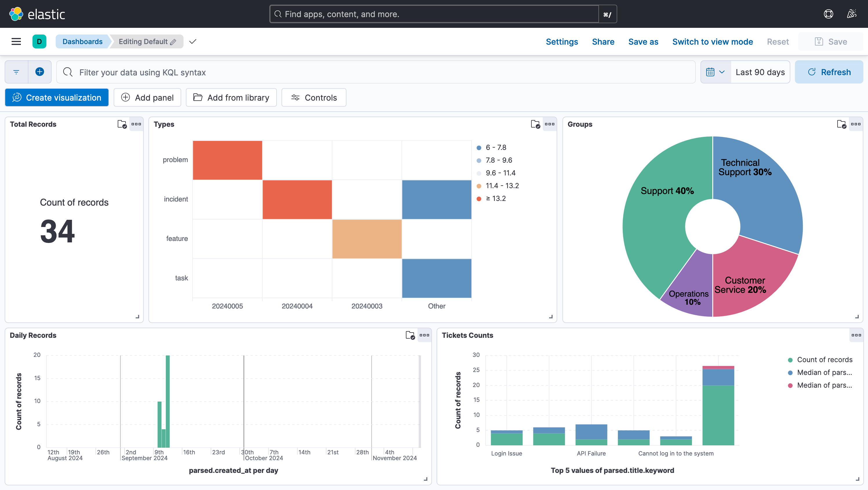Open the date quick menu calendar dropdown
Viewport: 868px width, 490px height.
click(x=716, y=72)
